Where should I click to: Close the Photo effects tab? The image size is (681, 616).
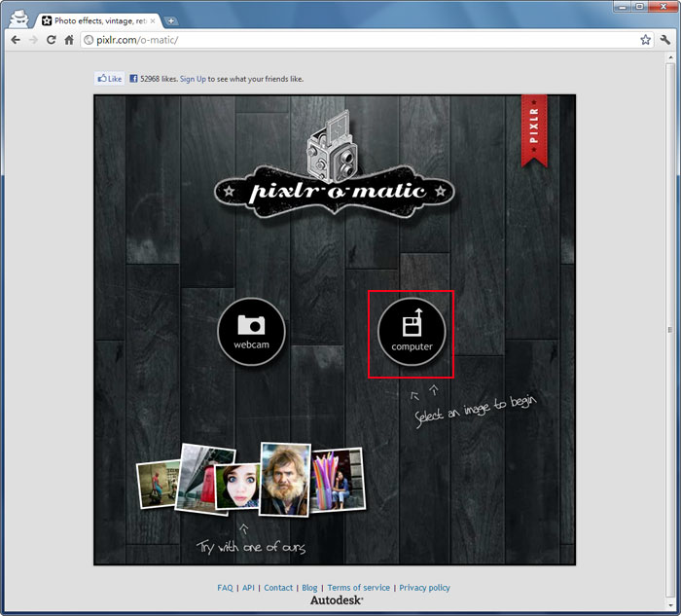153,20
